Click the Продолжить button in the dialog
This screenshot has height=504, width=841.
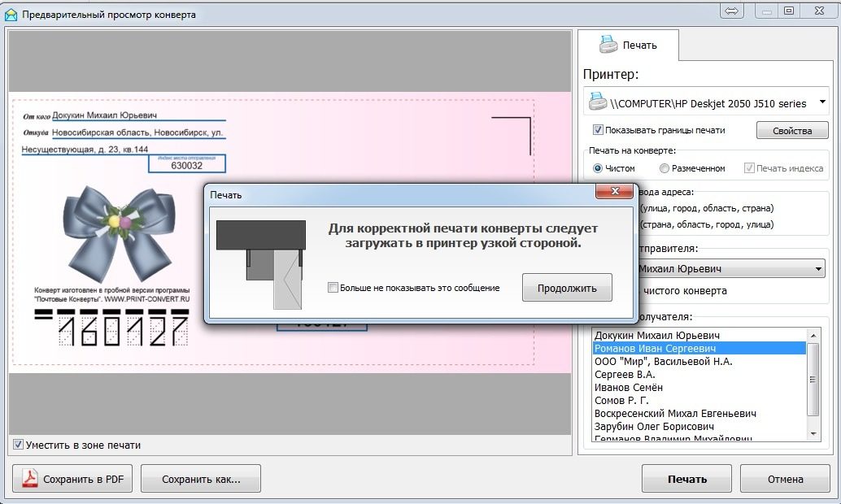coord(567,288)
